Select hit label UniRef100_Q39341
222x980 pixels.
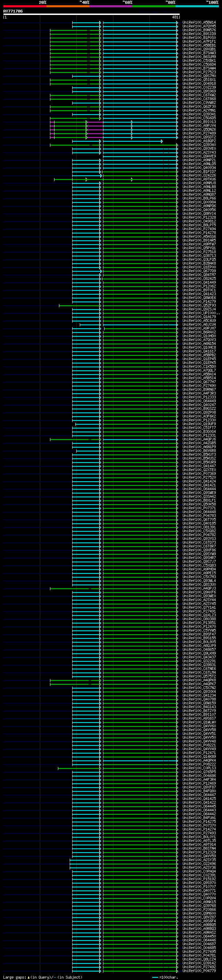click(x=199, y=114)
